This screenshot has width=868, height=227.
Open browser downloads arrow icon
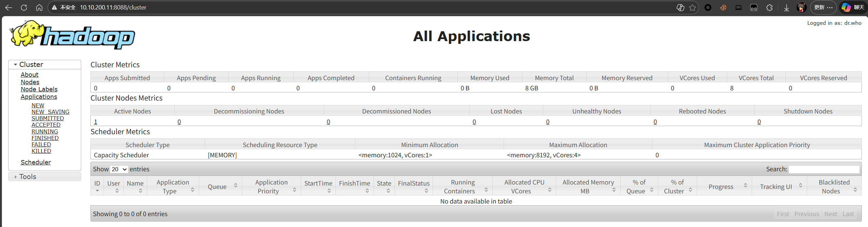coord(786,7)
